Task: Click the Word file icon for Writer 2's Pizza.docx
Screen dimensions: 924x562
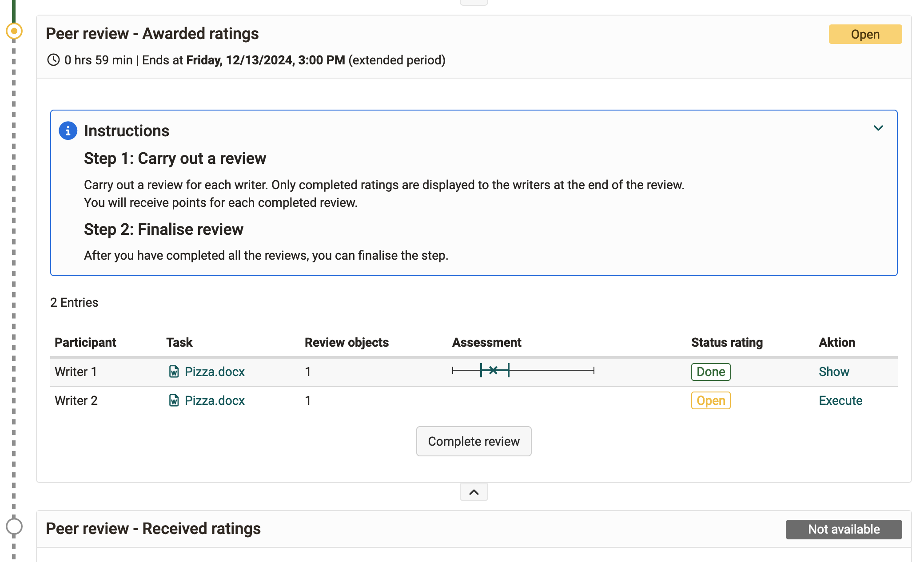Action: (174, 400)
